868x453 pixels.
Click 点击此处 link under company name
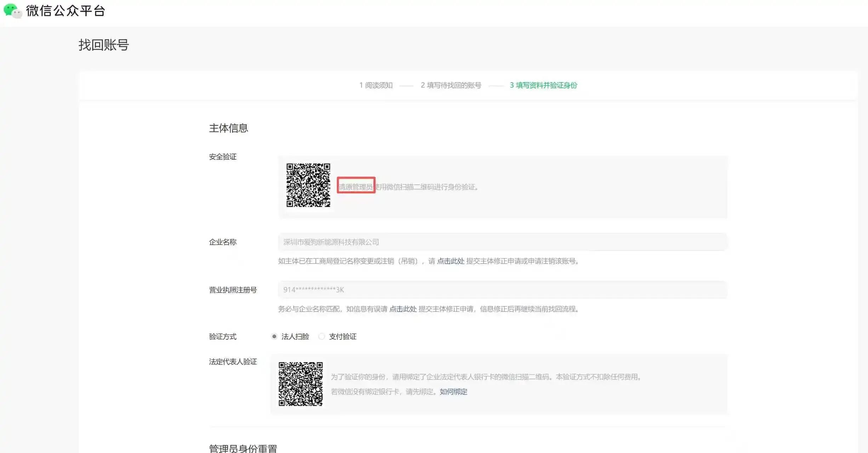point(450,261)
